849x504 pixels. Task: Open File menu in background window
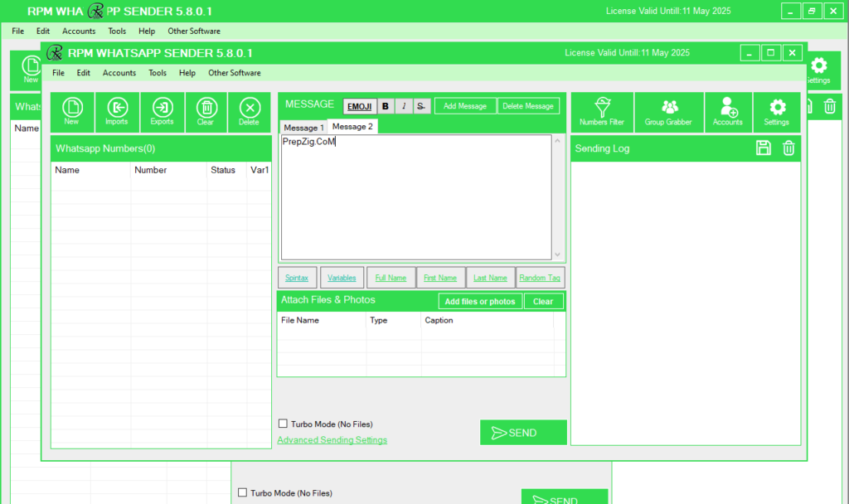(18, 31)
